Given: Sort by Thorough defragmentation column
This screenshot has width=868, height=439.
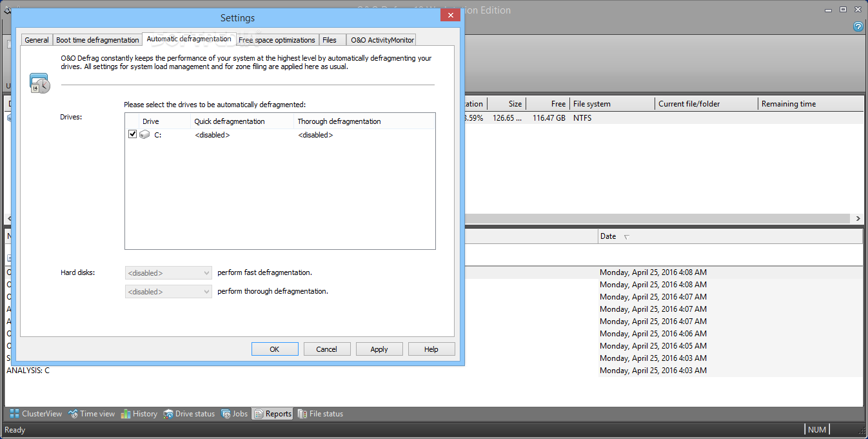Looking at the screenshot, I should (x=364, y=121).
